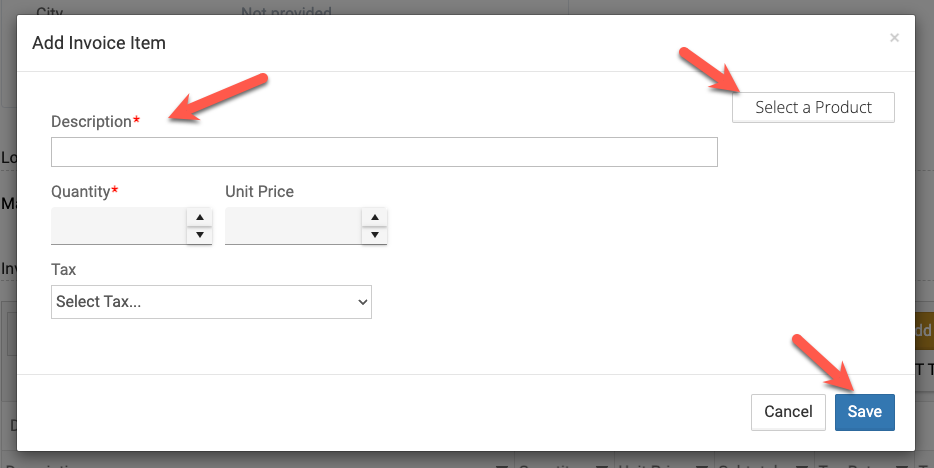934x468 pixels.
Task: Click the Add Invoice Item title
Action: tap(99, 43)
